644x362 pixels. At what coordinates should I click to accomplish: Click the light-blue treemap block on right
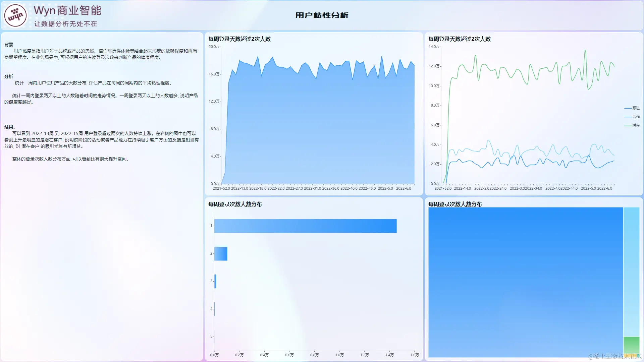(x=631, y=271)
